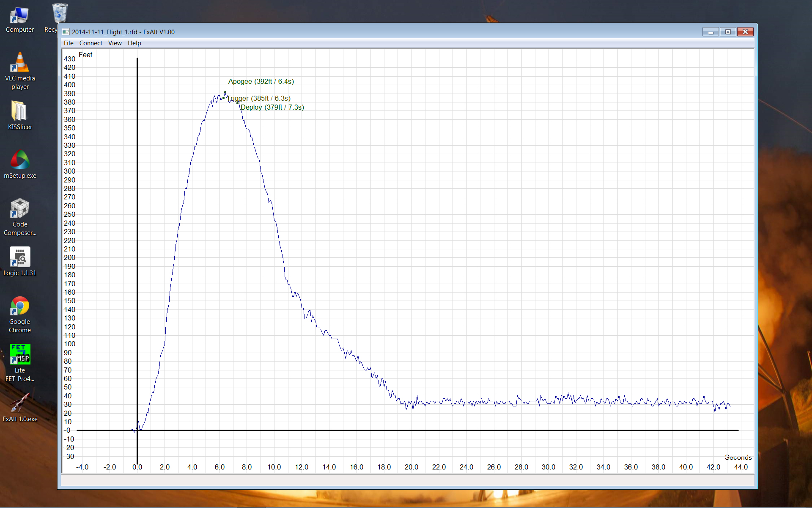Select the mSetup.exe desktop icon
Viewport: 812px width, 508px height.
19,164
